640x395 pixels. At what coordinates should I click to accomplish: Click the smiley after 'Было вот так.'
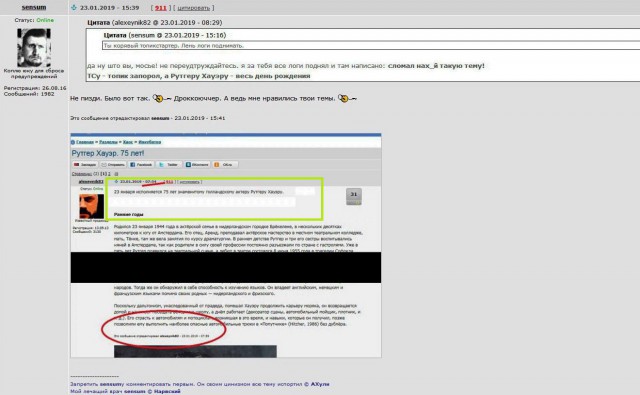click(x=162, y=98)
